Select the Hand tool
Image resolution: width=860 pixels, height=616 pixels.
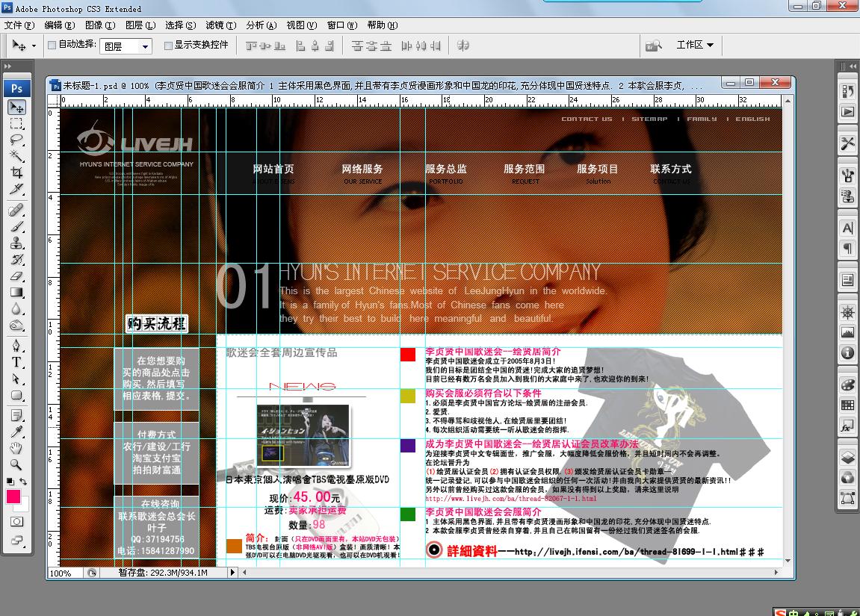[16, 448]
